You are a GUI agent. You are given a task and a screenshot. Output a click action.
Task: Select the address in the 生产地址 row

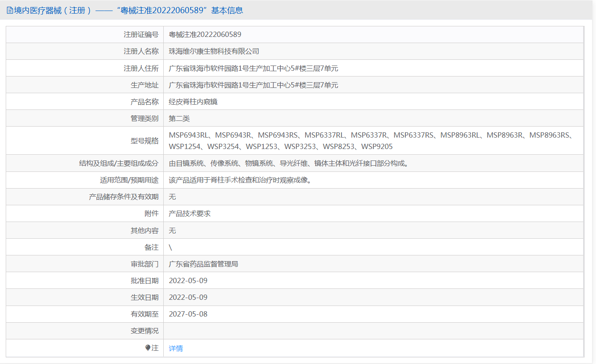pos(254,85)
